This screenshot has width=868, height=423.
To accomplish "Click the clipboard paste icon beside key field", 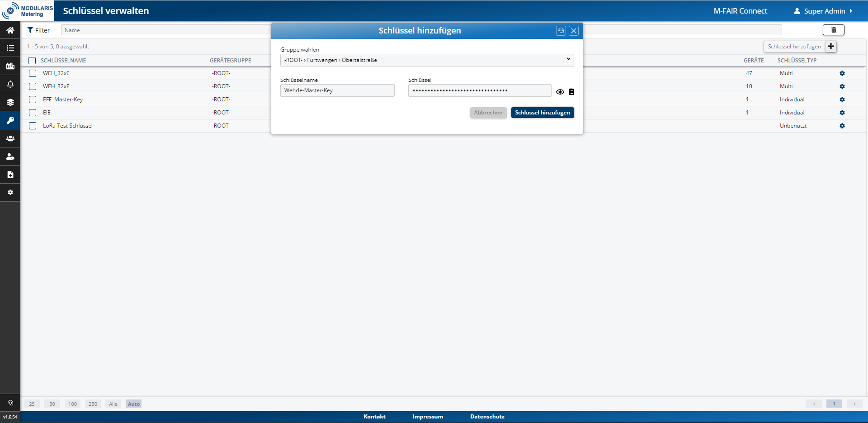I will pos(571,92).
